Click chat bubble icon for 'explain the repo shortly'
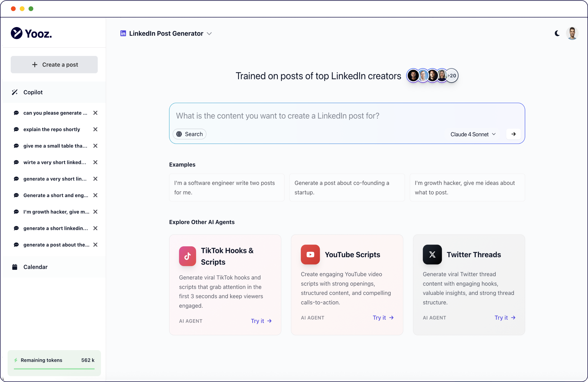588x382 pixels. (16, 129)
